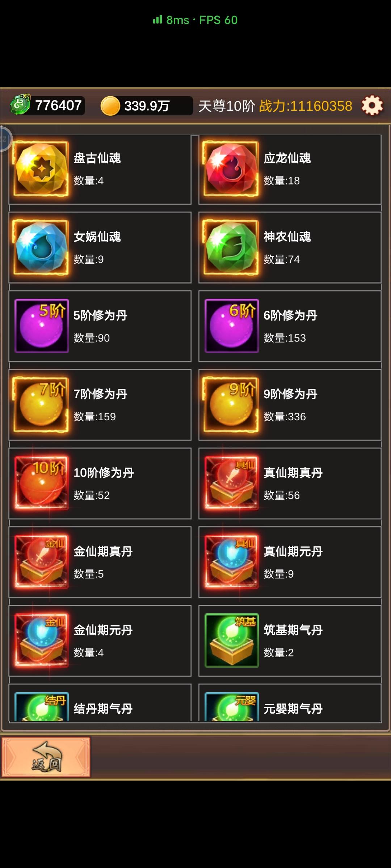The height and width of the screenshot is (868, 391).
Task: Select the yellow 盘古仙魂 gem icon
Action: (41, 169)
